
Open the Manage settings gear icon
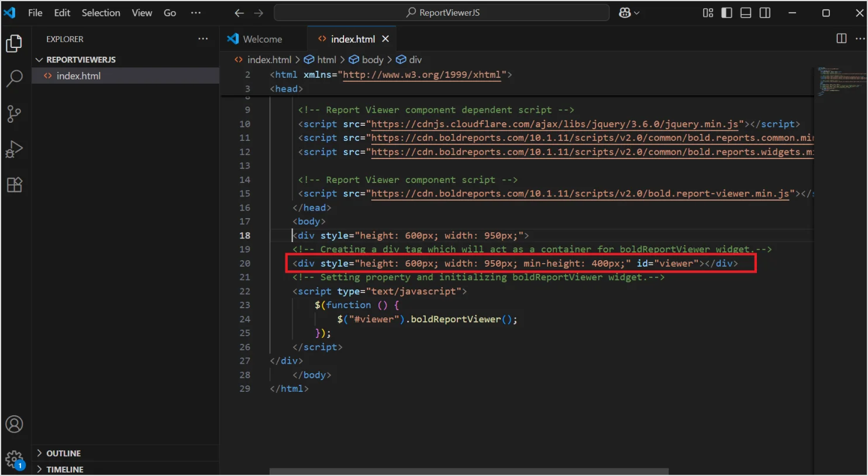pos(15,460)
